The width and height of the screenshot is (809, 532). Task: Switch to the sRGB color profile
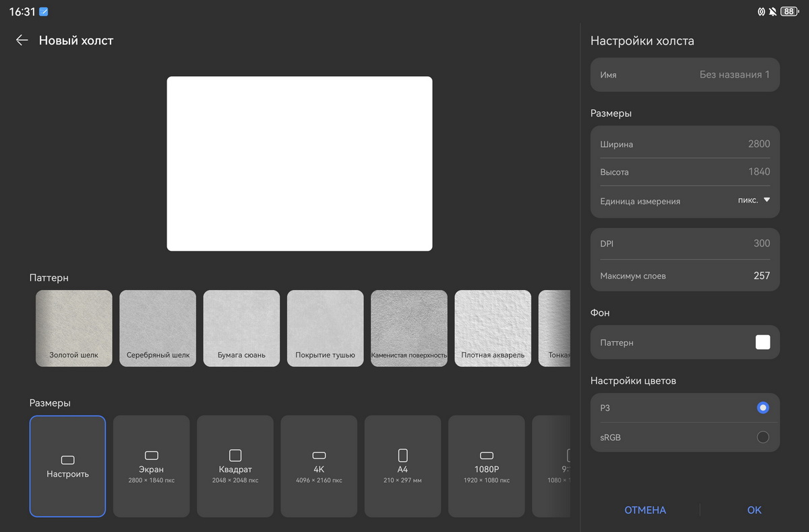762,437
